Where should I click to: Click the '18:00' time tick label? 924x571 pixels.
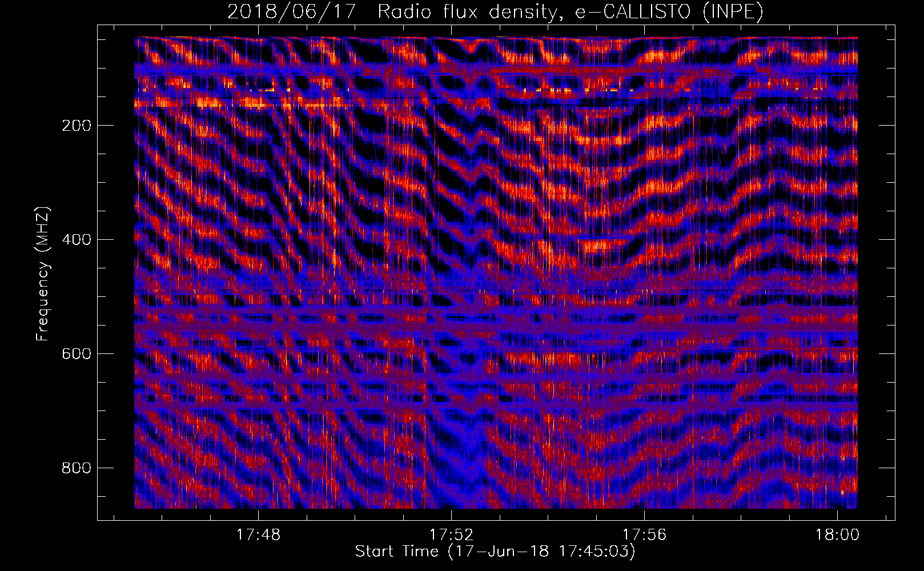point(837,535)
